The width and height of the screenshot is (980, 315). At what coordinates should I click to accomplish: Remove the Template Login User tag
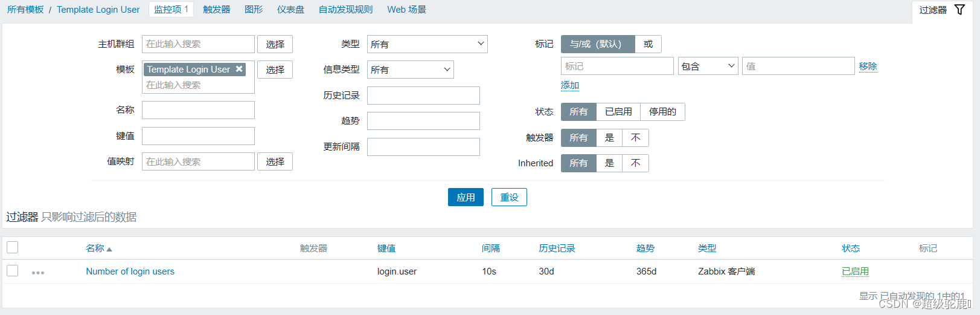pos(239,69)
